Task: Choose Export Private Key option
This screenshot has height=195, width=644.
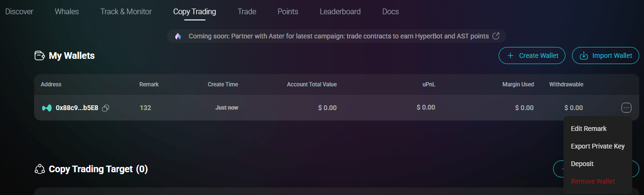Action: click(598, 146)
